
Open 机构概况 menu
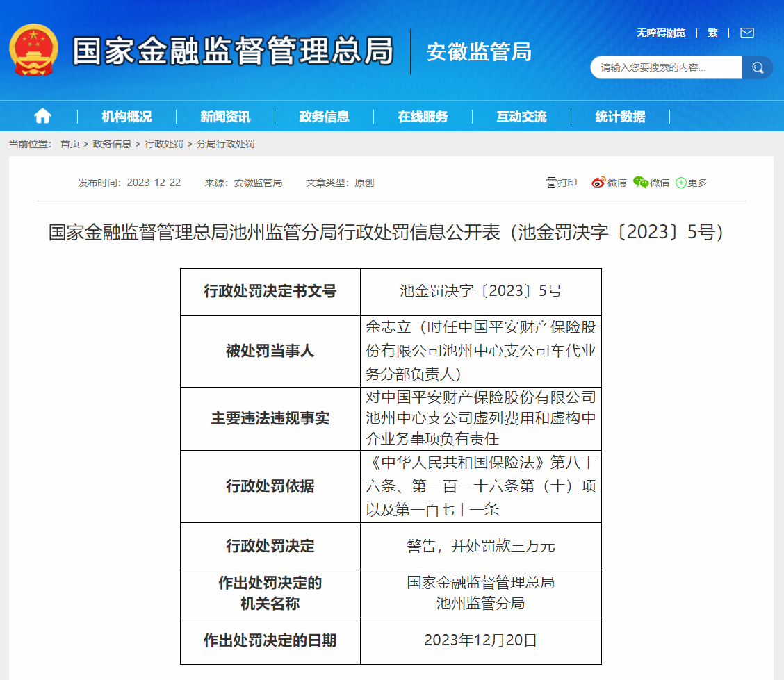click(127, 117)
